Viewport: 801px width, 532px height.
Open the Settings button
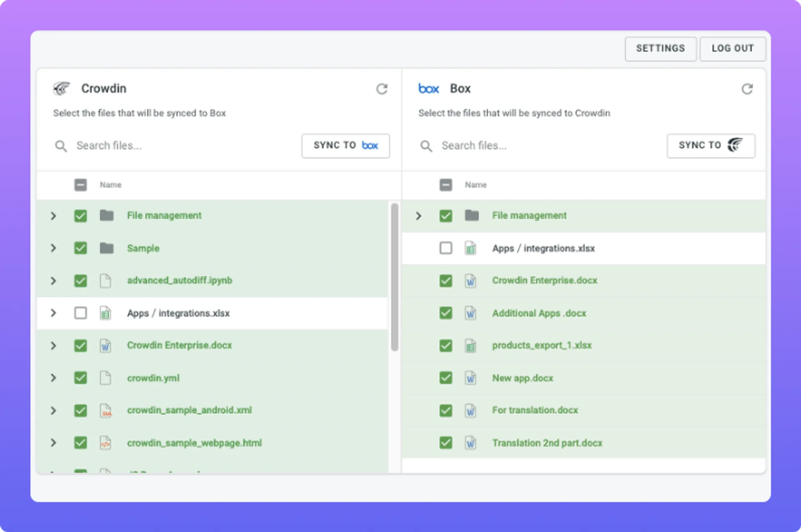pyautogui.click(x=661, y=49)
